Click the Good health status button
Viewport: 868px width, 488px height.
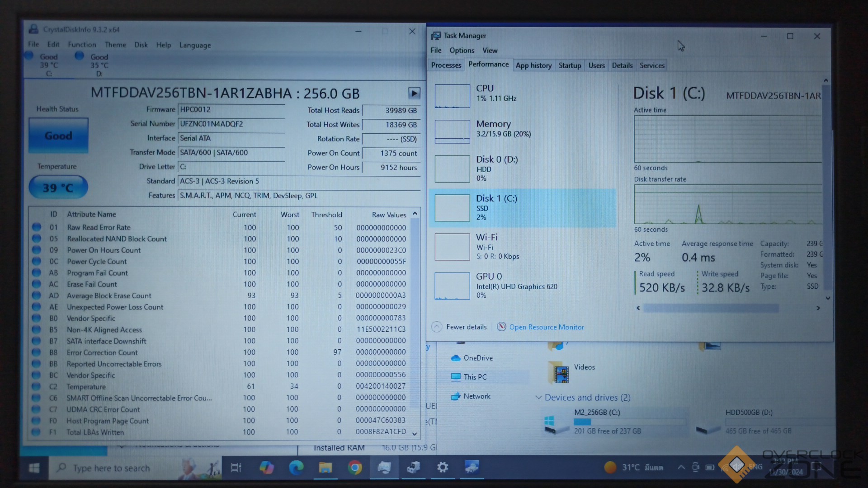(x=58, y=136)
